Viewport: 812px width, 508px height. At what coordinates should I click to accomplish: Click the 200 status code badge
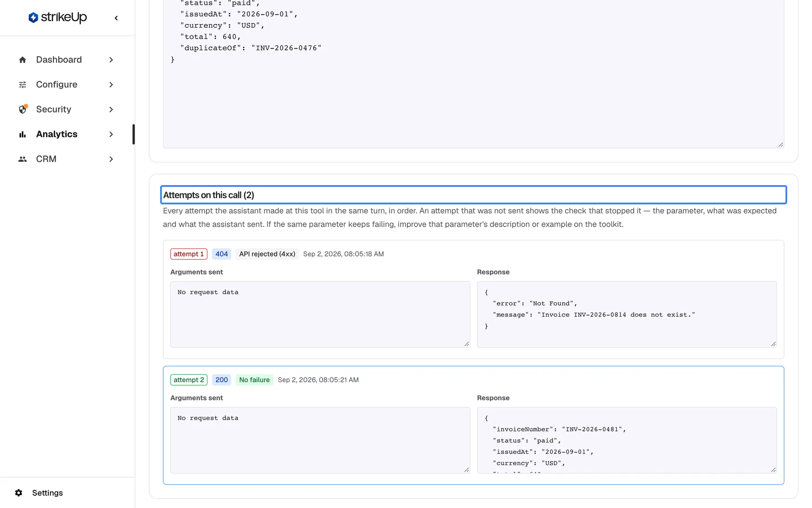click(x=221, y=380)
